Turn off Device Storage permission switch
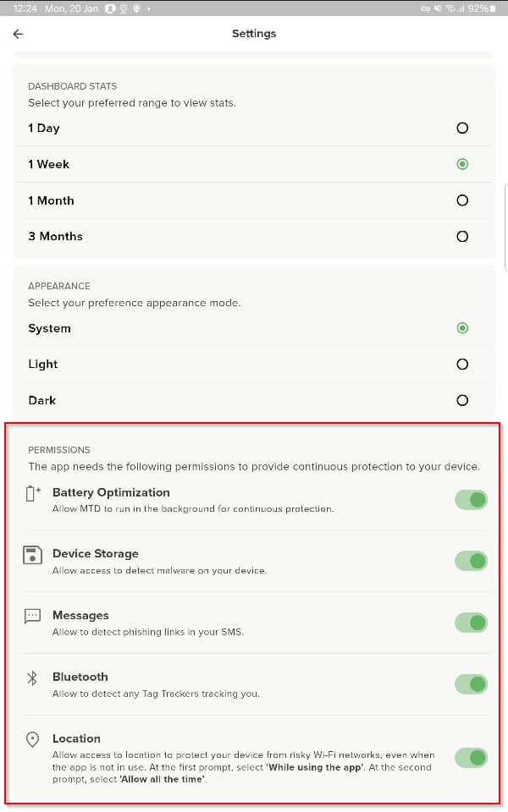This screenshot has width=508, height=812. click(472, 561)
